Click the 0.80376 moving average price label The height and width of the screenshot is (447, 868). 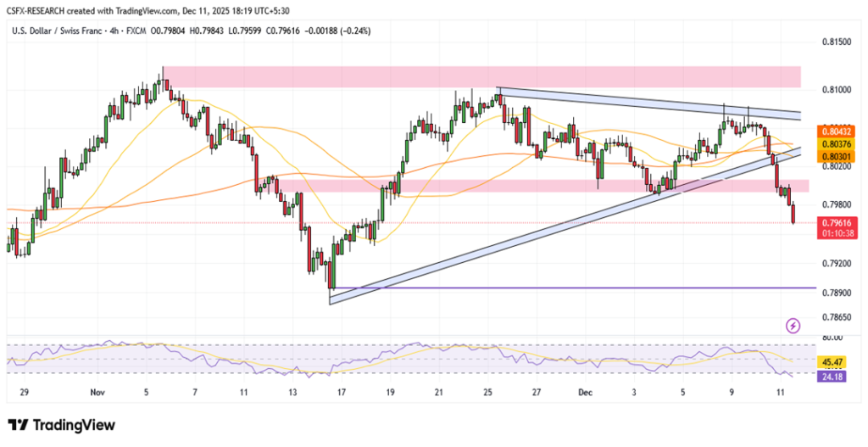tap(836, 144)
